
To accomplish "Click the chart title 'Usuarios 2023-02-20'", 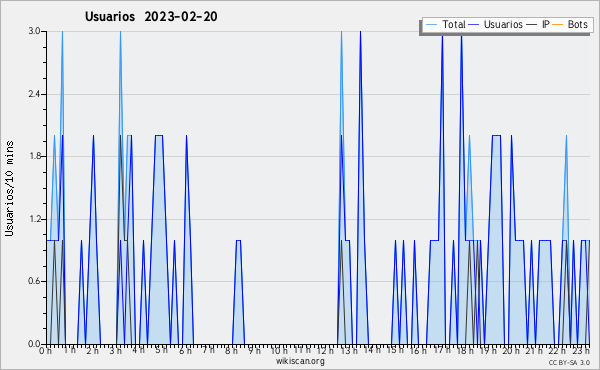I will pyautogui.click(x=151, y=16).
